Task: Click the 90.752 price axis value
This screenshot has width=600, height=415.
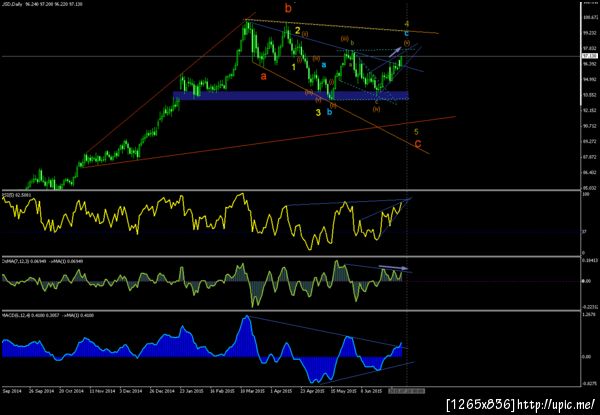Action: [591, 126]
